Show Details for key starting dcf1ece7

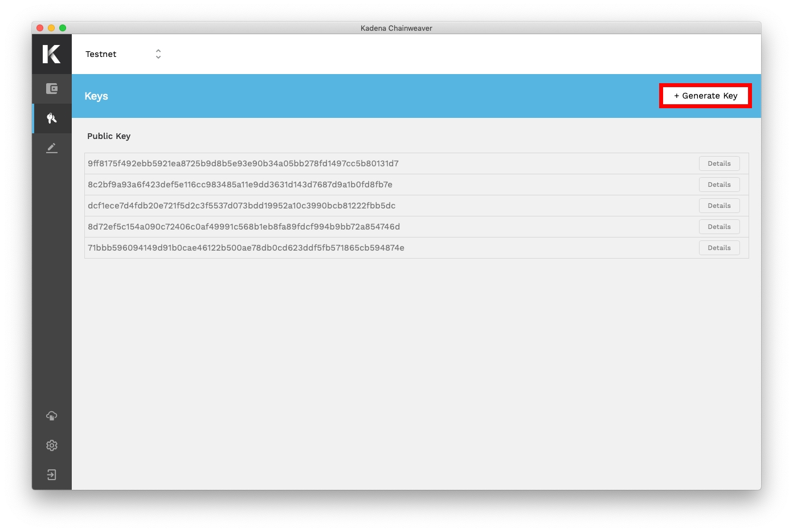[719, 206]
